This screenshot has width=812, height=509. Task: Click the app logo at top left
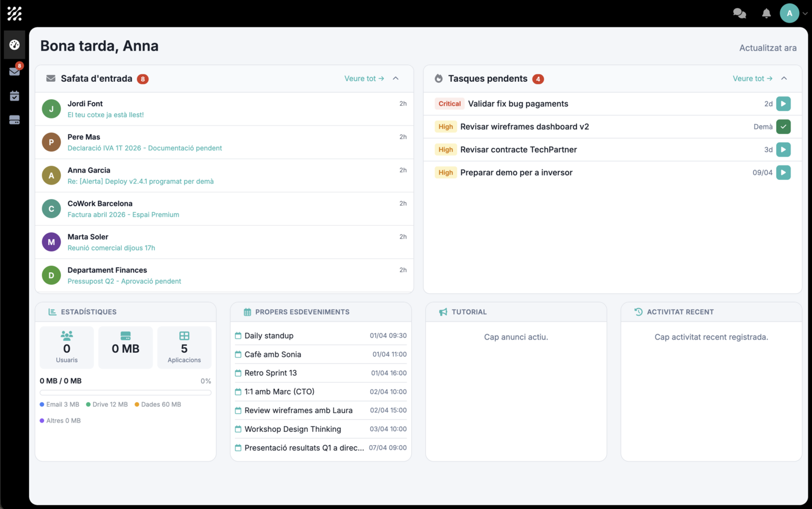(14, 13)
